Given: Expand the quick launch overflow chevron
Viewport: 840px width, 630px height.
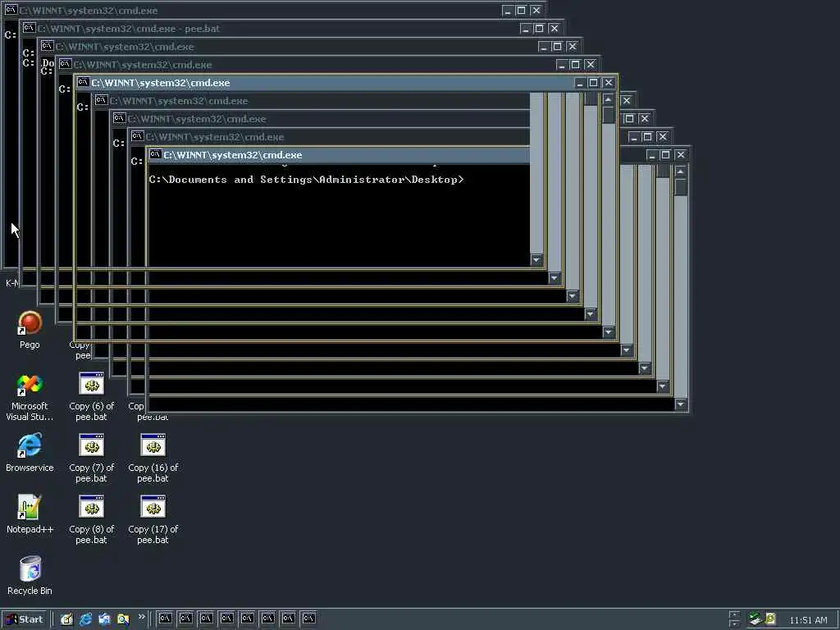Looking at the screenshot, I should [x=141, y=617].
